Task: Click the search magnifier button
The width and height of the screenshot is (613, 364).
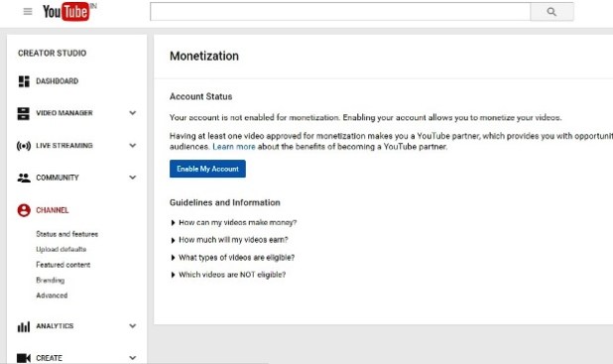Action: (x=552, y=12)
